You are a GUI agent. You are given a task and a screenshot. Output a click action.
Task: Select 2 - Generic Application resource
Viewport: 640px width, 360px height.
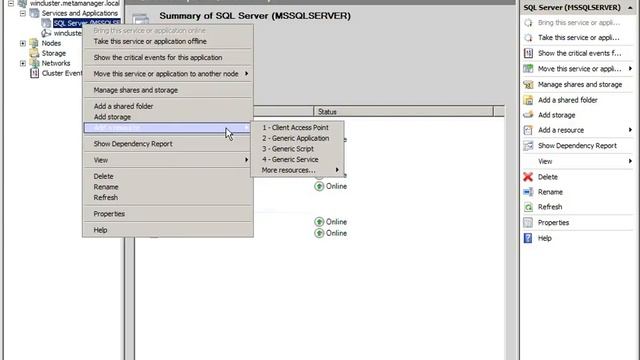click(x=297, y=138)
